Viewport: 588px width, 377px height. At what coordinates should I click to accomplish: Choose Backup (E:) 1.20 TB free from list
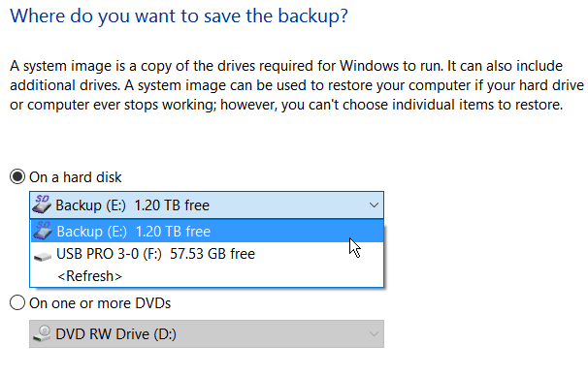[207, 231]
